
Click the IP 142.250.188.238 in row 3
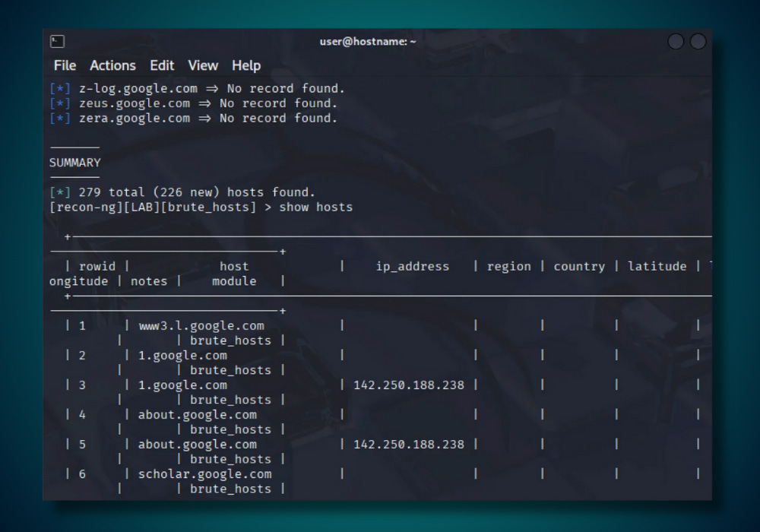click(x=409, y=385)
